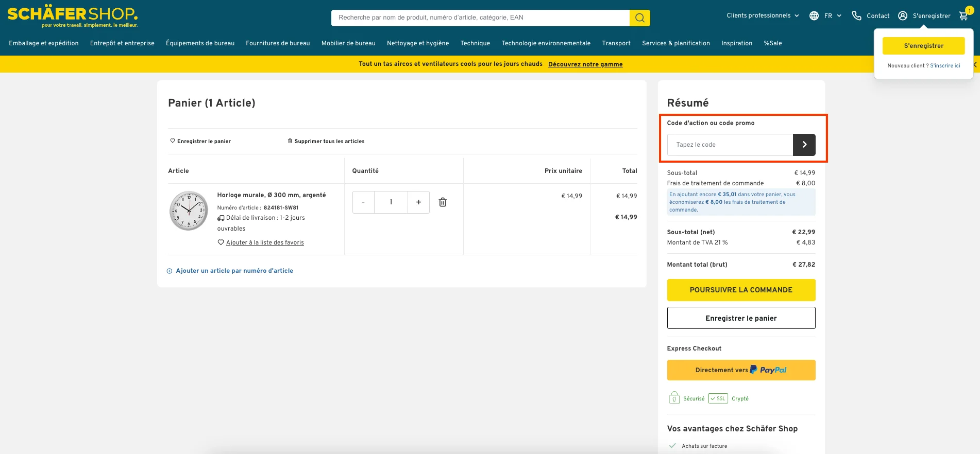The width and height of the screenshot is (980, 454).
Task: Click Horloge murale product title
Action: [x=272, y=195]
